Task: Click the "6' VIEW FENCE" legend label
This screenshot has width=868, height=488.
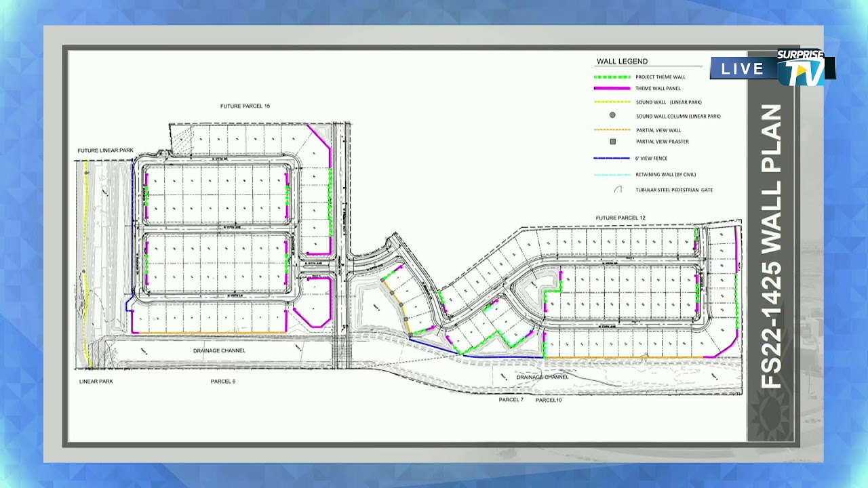Action: 652,159
